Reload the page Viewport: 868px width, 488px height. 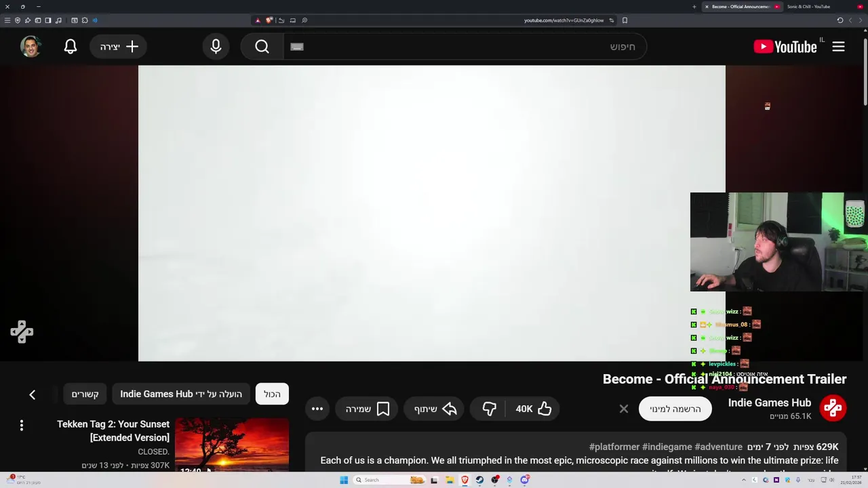coord(840,20)
